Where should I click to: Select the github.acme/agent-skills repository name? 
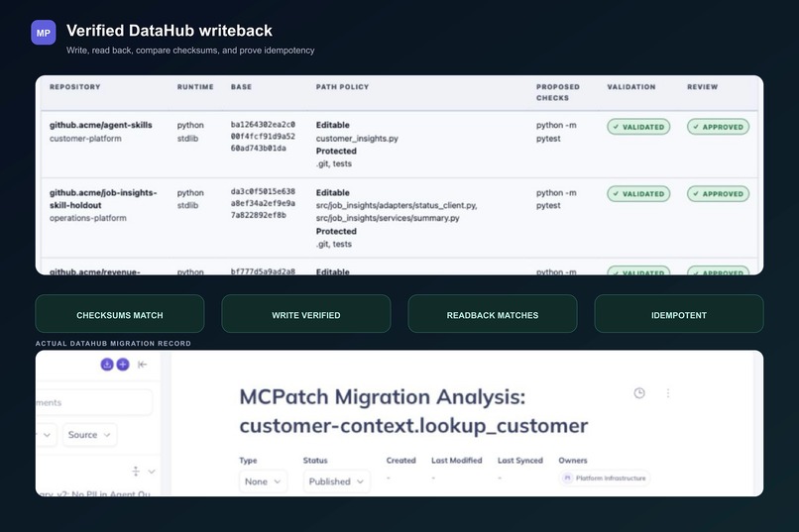tap(101, 125)
